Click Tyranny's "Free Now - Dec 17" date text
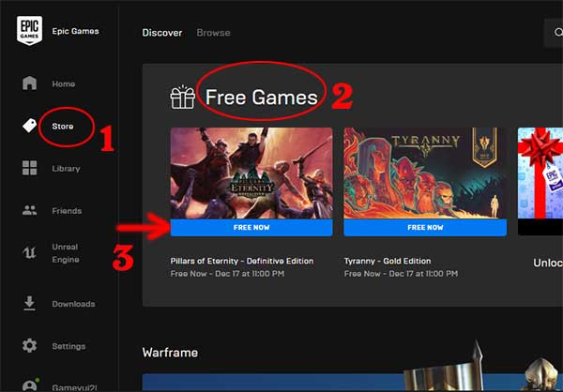 tap(401, 274)
